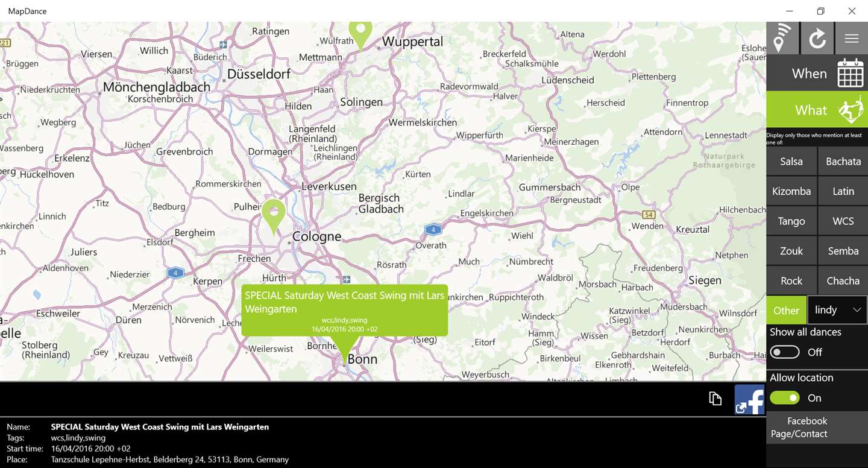Toggle the WCS dance filter
Viewport: 868px width, 468px height.
(x=843, y=221)
